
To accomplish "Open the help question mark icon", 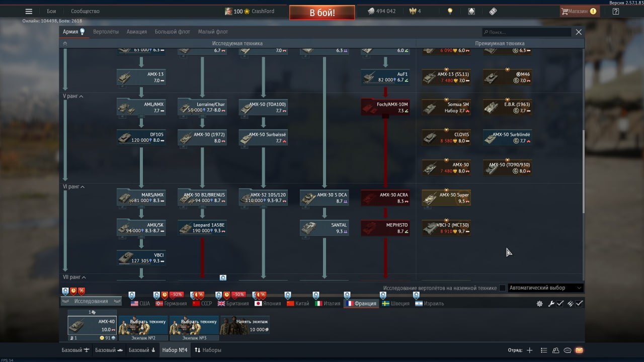I will click(x=616, y=11).
